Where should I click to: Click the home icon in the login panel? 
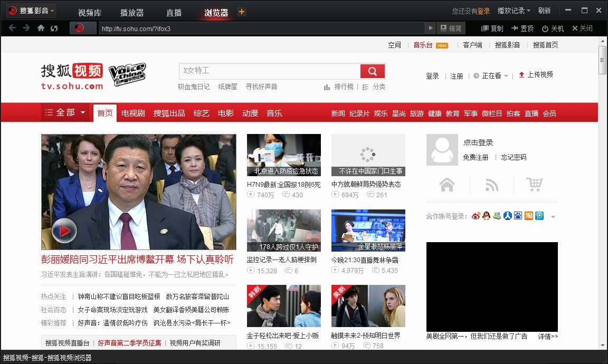point(447,185)
